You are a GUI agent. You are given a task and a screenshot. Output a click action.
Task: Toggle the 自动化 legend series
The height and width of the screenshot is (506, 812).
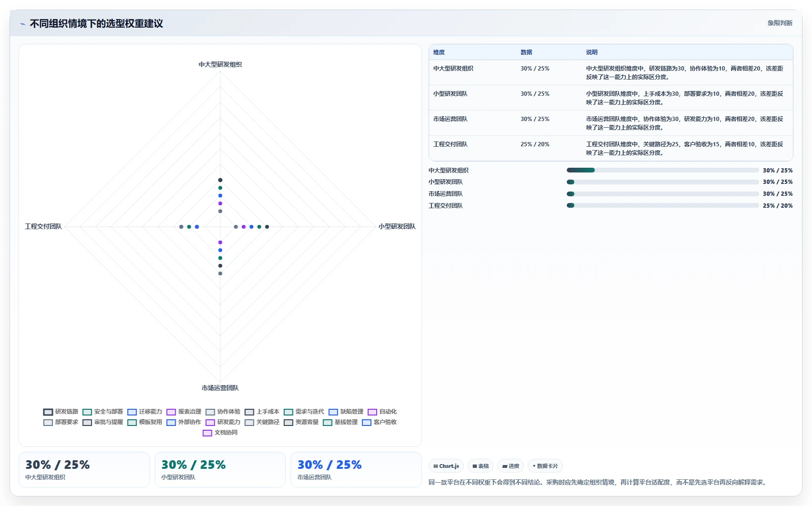point(382,412)
